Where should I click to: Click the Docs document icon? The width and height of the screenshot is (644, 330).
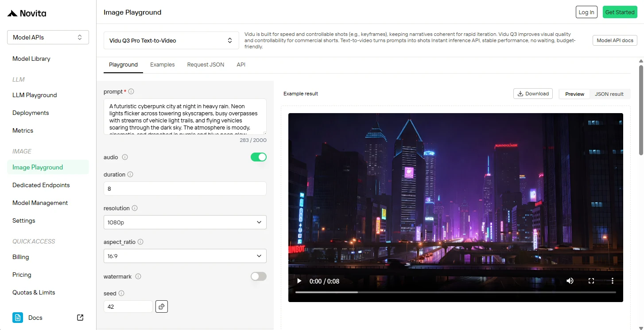tap(18, 318)
